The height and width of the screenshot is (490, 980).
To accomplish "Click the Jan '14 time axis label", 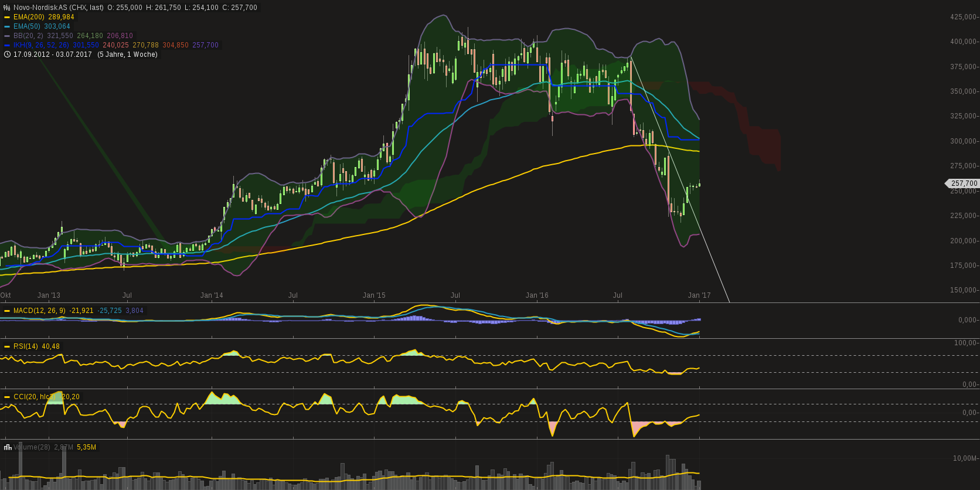I will click(212, 295).
